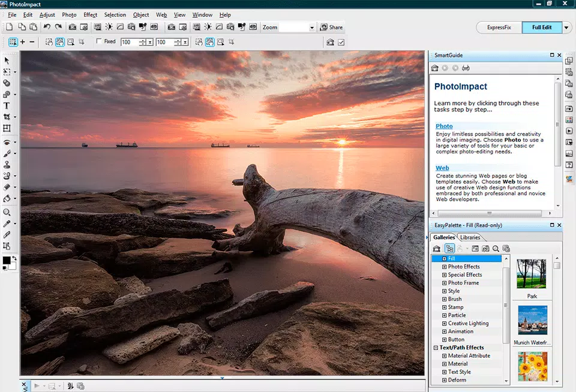Select the Path Drawing shapes tool

(7, 94)
